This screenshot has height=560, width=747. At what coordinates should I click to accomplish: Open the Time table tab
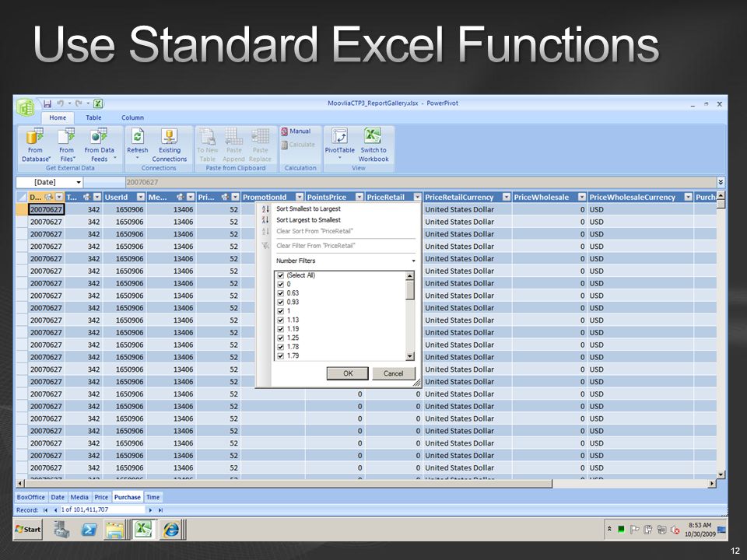pos(153,497)
